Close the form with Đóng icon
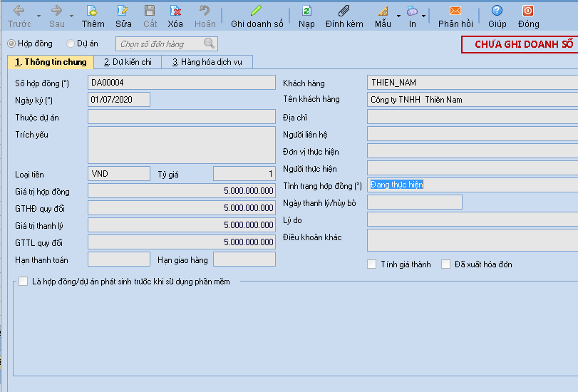The image size is (578, 392). (528, 11)
